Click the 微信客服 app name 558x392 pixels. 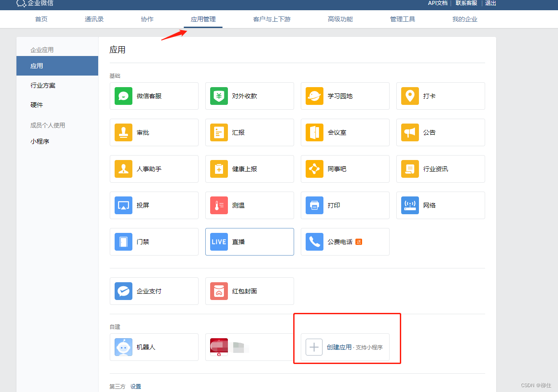tap(149, 96)
